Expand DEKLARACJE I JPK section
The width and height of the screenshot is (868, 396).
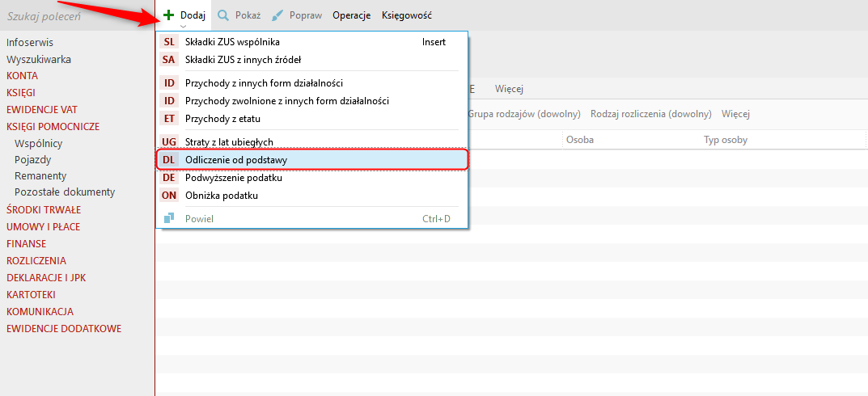click(x=46, y=278)
